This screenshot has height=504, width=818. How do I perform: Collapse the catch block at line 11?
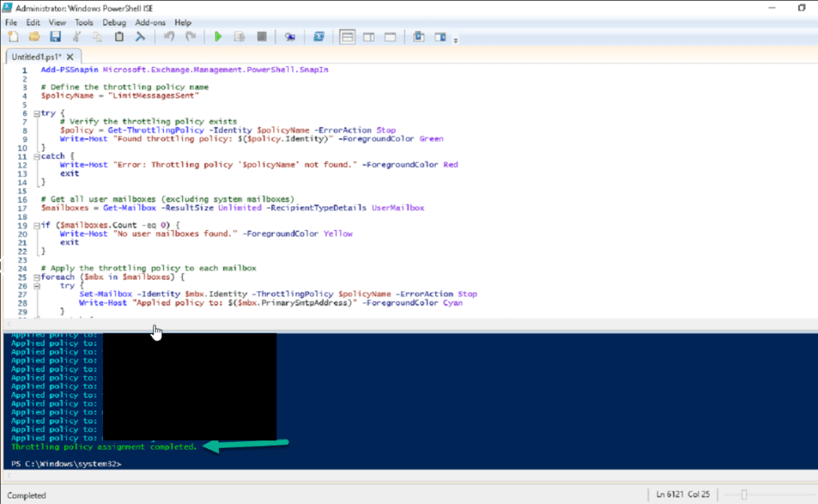(x=36, y=157)
